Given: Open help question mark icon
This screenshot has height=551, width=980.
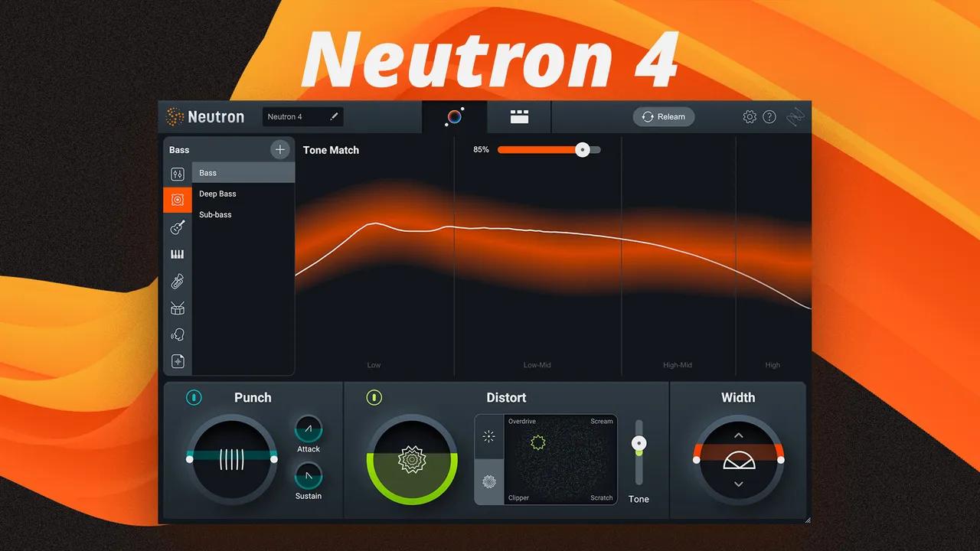Looking at the screenshot, I should [x=769, y=117].
